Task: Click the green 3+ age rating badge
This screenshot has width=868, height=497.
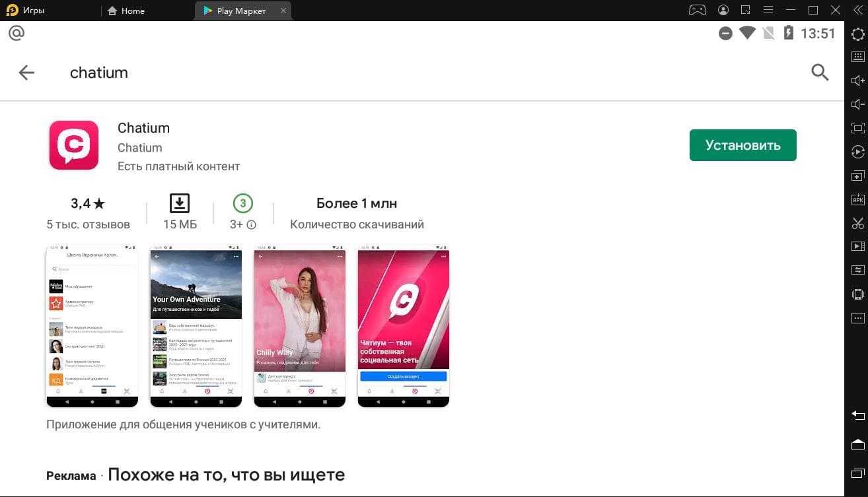Action: (x=242, y=203)
